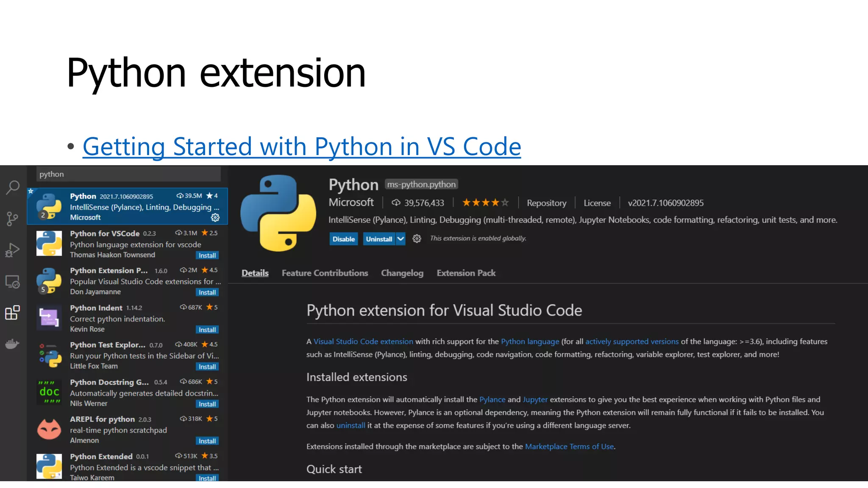Click the Quick start heading

[x=334, y=469]
